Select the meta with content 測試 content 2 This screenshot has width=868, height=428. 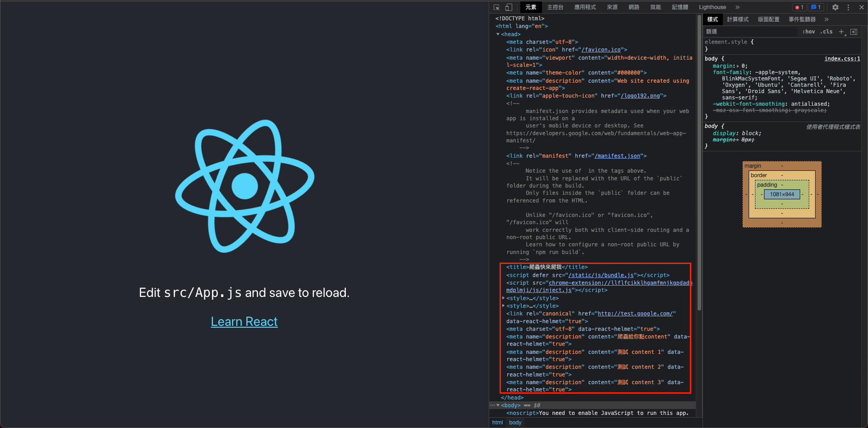595,371
